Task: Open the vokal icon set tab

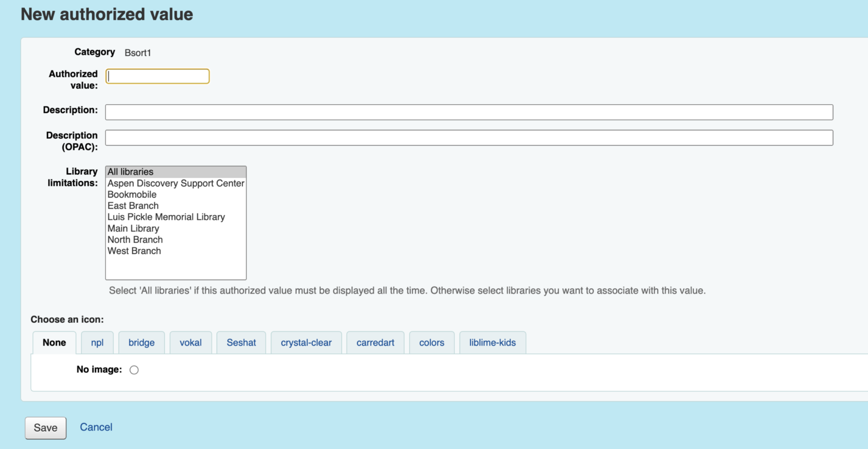Action: coord(191,343)
